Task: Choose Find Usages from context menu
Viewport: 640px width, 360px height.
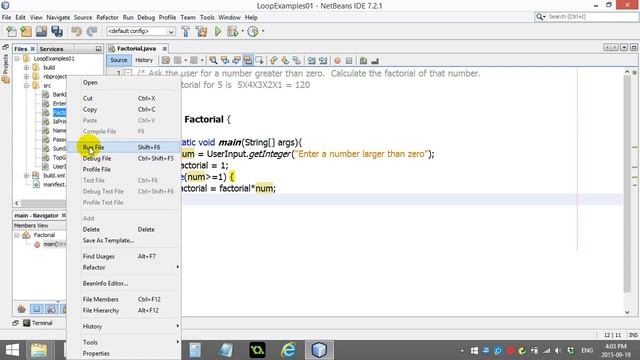Action: tap(123, 256)
